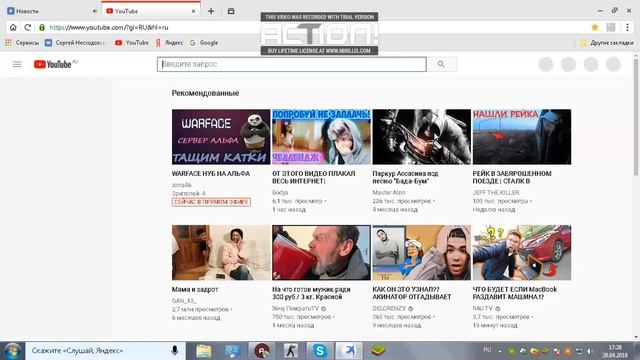Open the Google bookmark

(204, 42)
